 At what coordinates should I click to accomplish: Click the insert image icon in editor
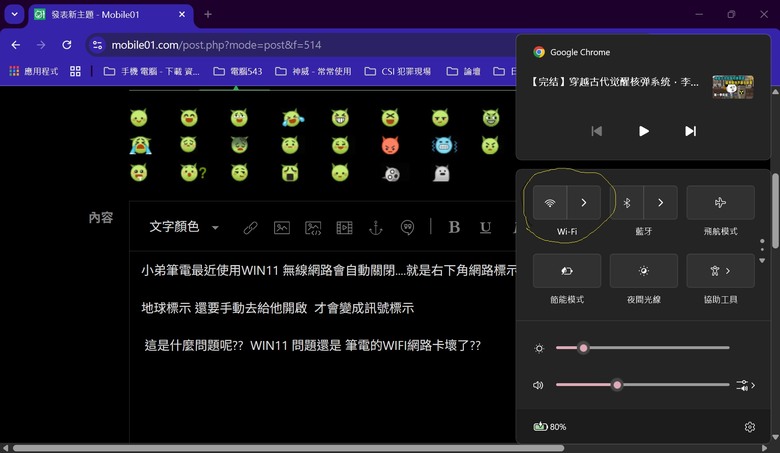pos(282,228)
